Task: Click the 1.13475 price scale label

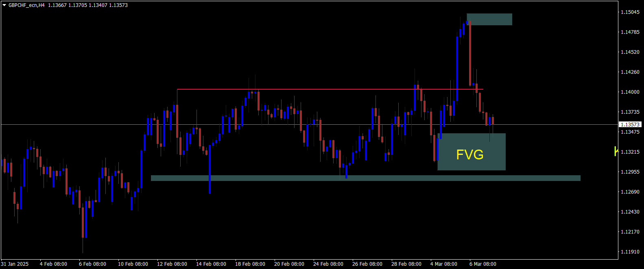Action: click(630, 132)
